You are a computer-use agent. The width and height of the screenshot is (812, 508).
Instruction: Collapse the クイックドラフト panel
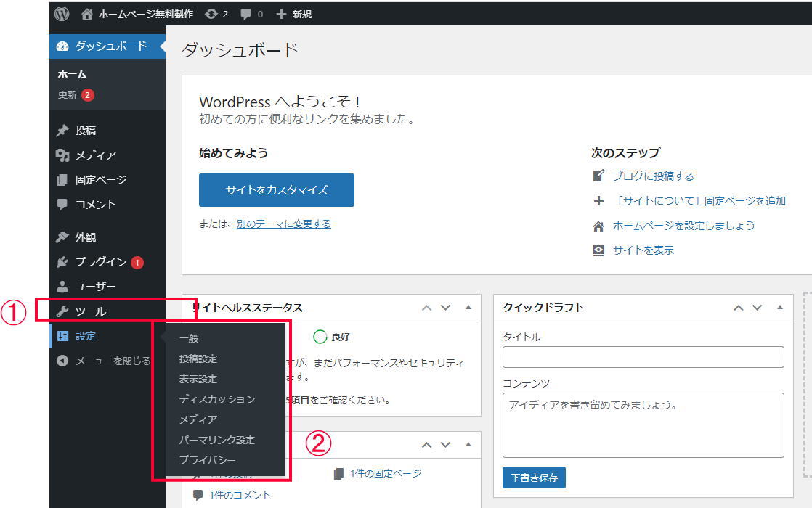coord(780,307)
